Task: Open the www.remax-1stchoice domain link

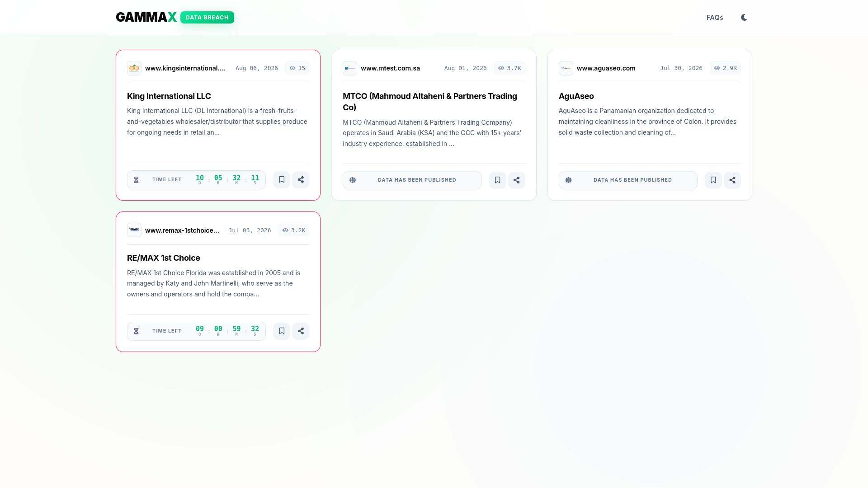Action: (x=182, y=230)
